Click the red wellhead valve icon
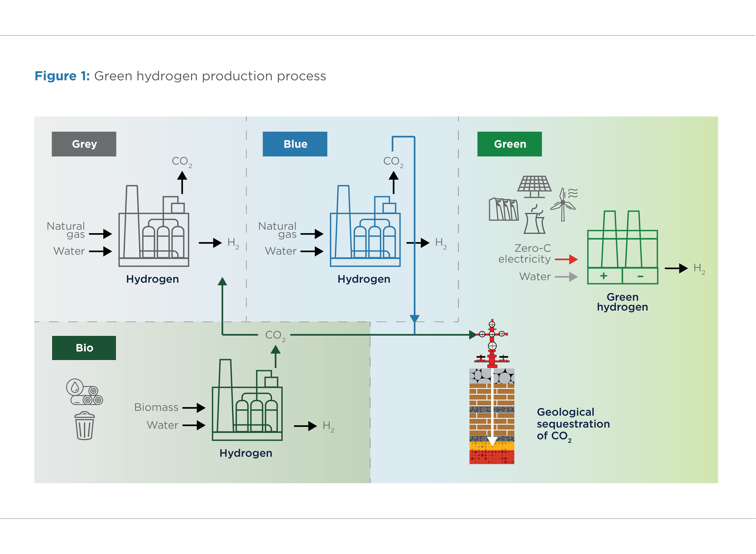 point(492,343)
